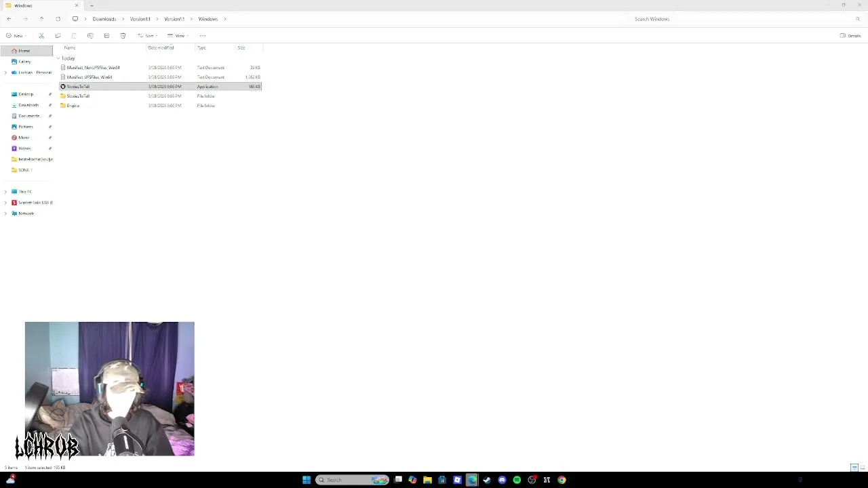This screenshot has width=868, height=488.
Task: Toggle the Details pane button
Action: coord(850,35)
